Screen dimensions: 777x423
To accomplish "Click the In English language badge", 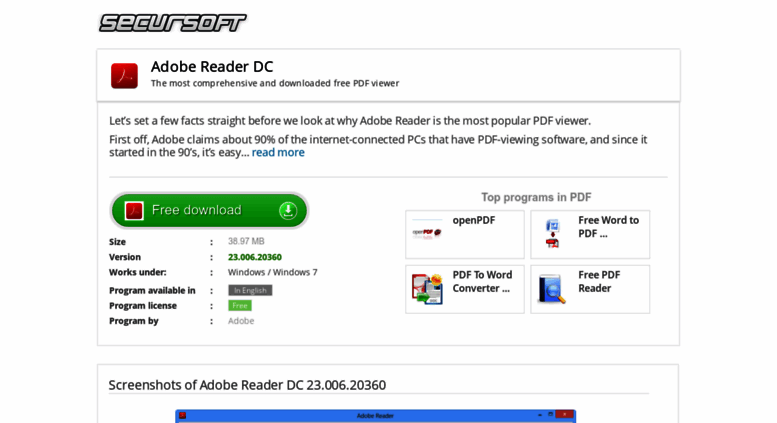I will (x=250, y=290).
